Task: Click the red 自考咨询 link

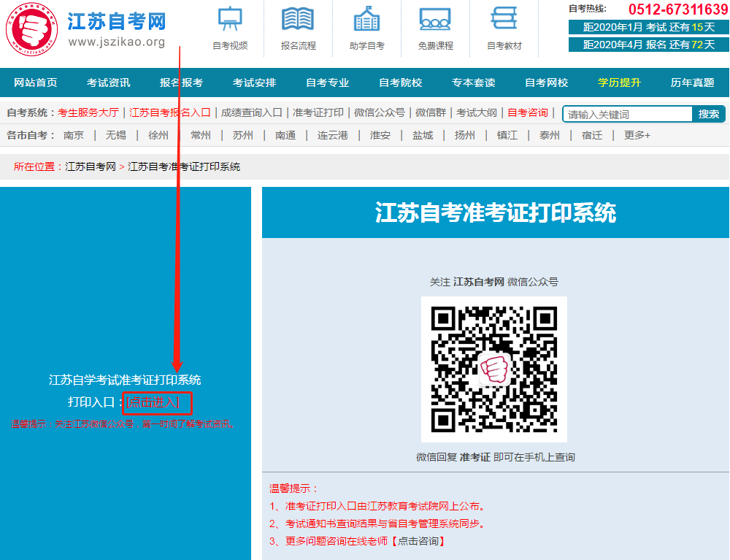Action: pyautogui.click(x=528, y=112)
